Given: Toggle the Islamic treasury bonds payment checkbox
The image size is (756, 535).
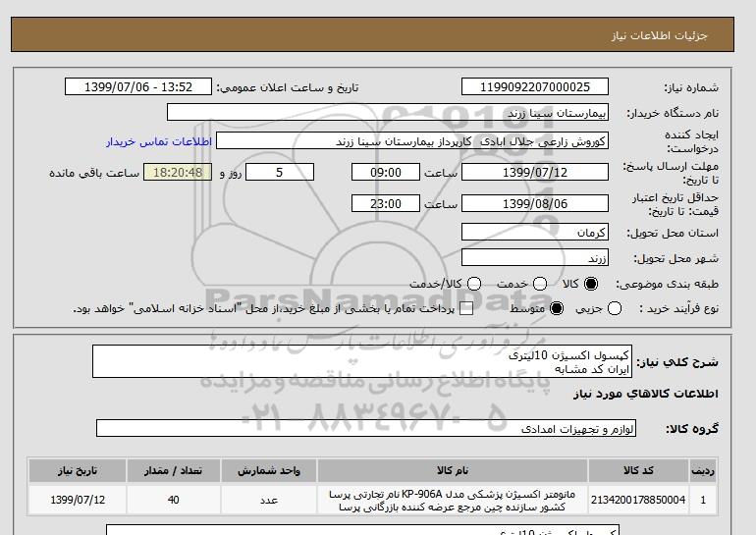Looking at the screenshot, I should [466, 309].
